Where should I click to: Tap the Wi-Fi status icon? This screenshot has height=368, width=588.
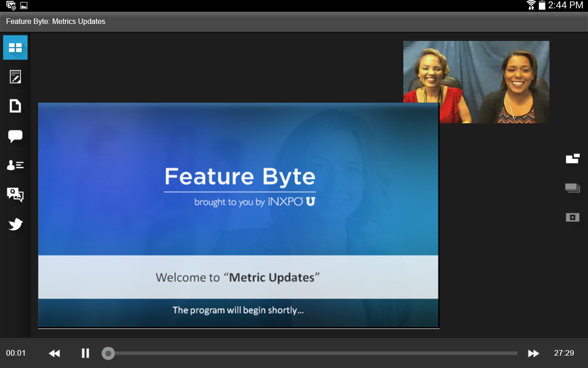tap(531, 6)
